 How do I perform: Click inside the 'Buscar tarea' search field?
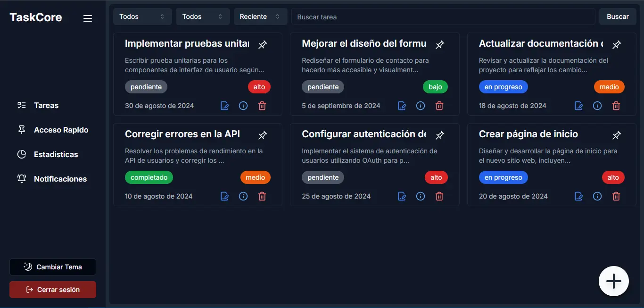[442, 17]
